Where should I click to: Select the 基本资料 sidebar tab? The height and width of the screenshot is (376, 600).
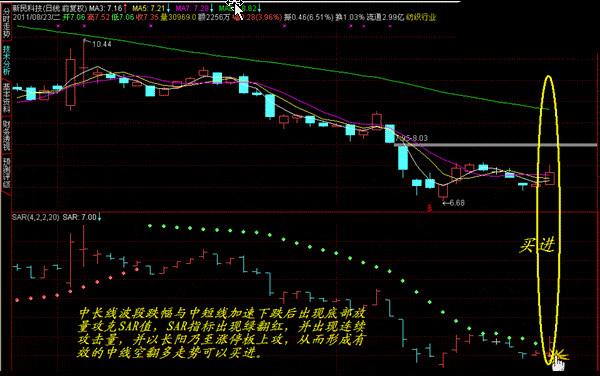(x=6, y=98)
